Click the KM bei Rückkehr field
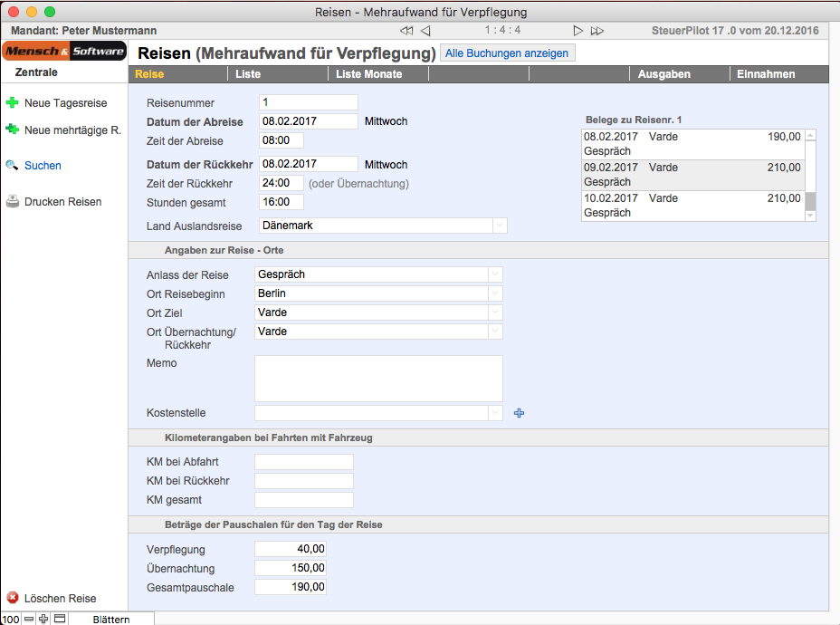This screenshot has width=840, height=625. [304, 481]
